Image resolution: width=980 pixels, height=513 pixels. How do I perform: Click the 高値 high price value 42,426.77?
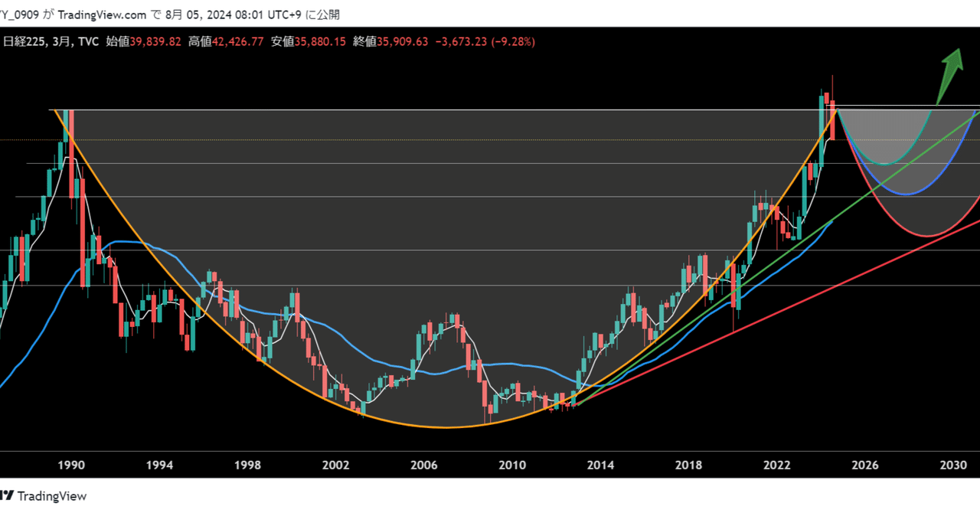[236, 41]
